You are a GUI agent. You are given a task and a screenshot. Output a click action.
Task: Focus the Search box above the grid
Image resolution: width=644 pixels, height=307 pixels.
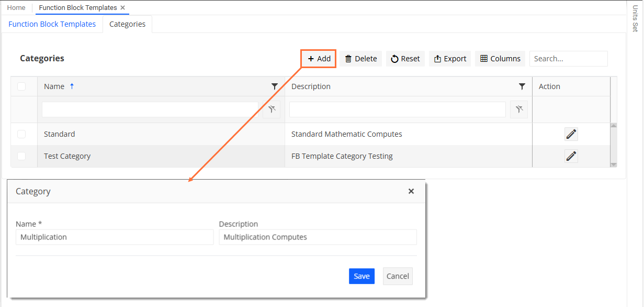pos(568,59)
